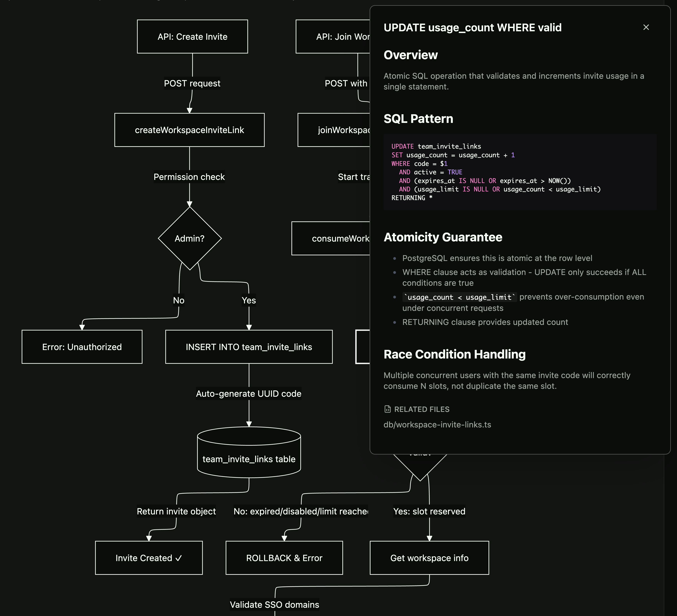This screenshot has width=677, height=616.
Task: Click the INSERT INTO team_invite_links node
Action: coord(249,347)
